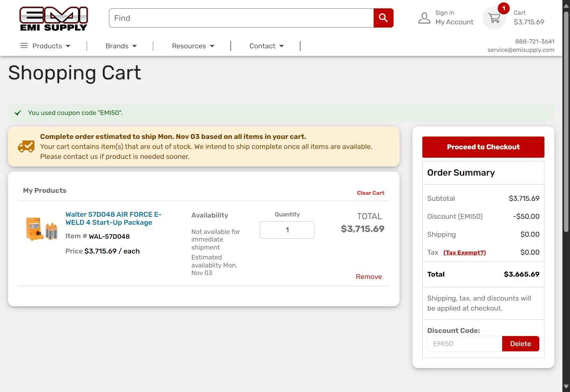Screen dimensions: 570x392
Task: Open the Walter 57D048 AIR FORCE product link
Action: pyautogui.click(x=113, y=218)
